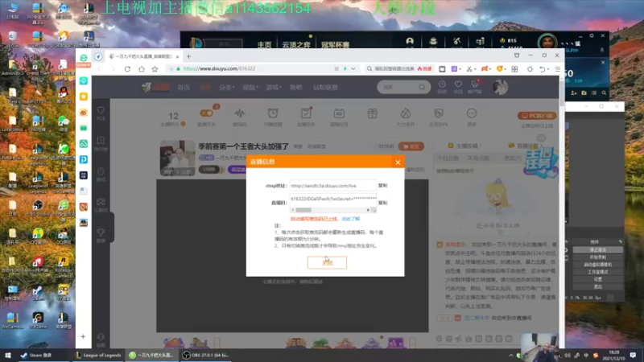The height and width of the screenshot is (362, 644).
Task: Open 主页 tab in League client
Action: (264, 45)
